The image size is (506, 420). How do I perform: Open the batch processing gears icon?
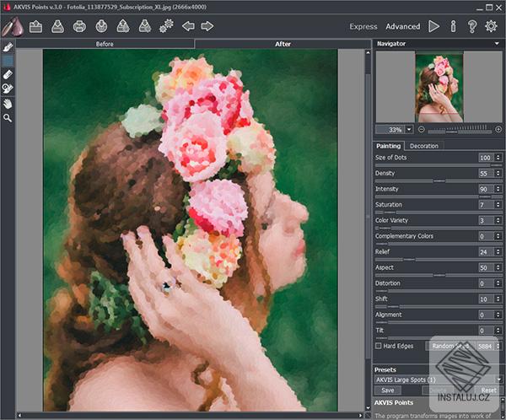tap(166, 26)
